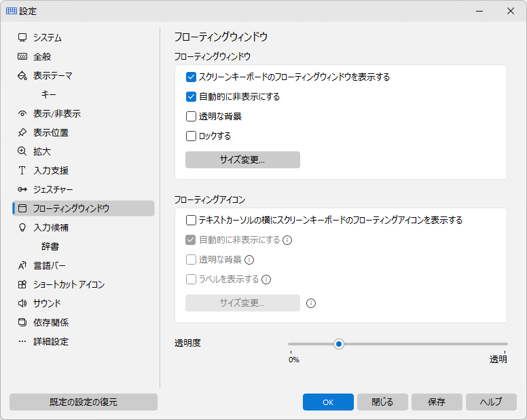Click the 表示/非表示 eye icon
This screenshot has height=420, width=527.
coord(22,113)
